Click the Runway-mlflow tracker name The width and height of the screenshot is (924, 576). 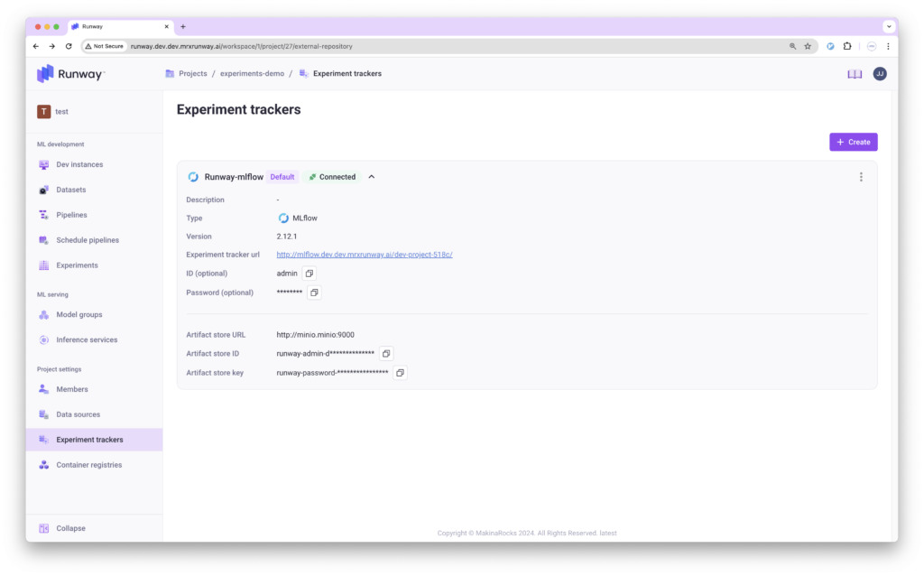[234, 177]
